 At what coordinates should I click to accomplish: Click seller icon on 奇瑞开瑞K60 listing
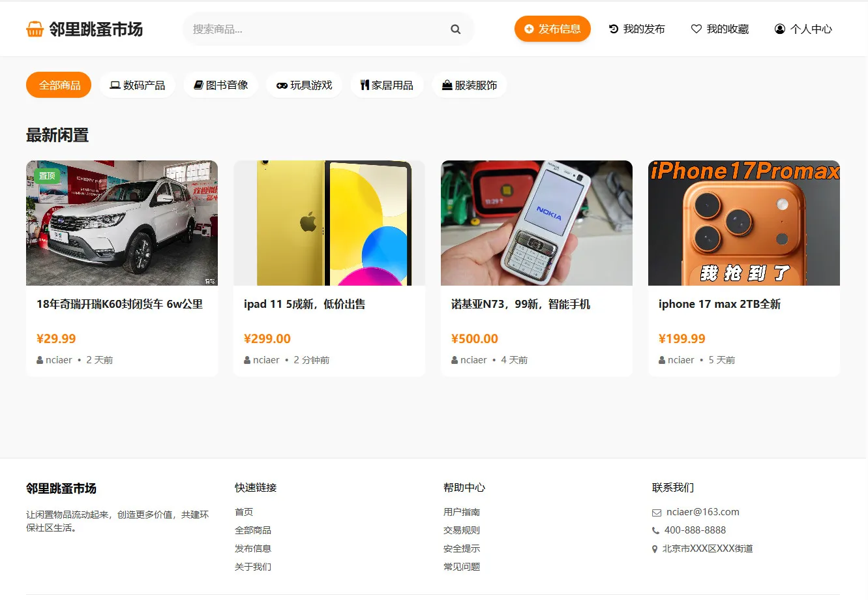coord(40,360)
